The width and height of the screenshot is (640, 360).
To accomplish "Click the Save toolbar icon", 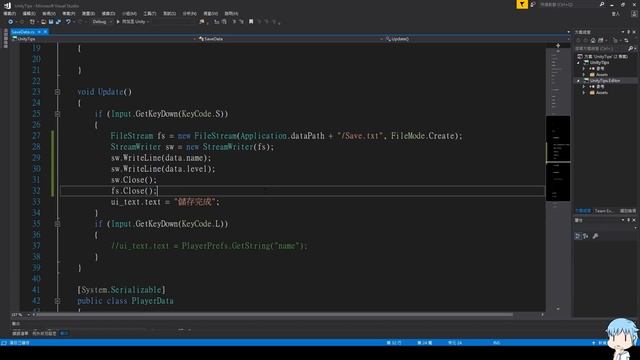I will click(51, 22).
